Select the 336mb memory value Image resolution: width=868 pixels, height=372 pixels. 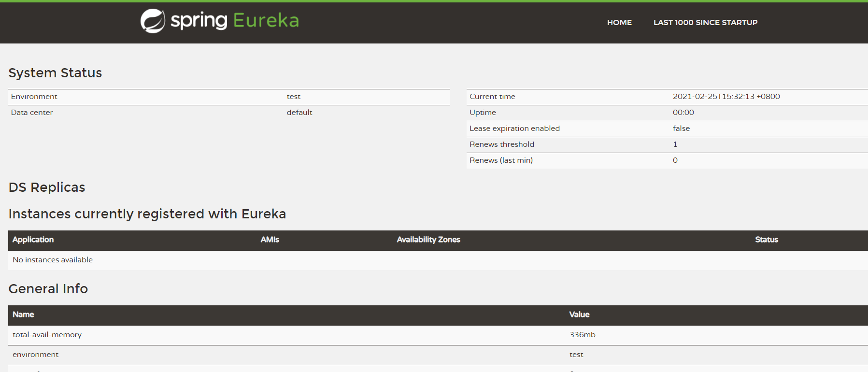(x=582, y=335)
